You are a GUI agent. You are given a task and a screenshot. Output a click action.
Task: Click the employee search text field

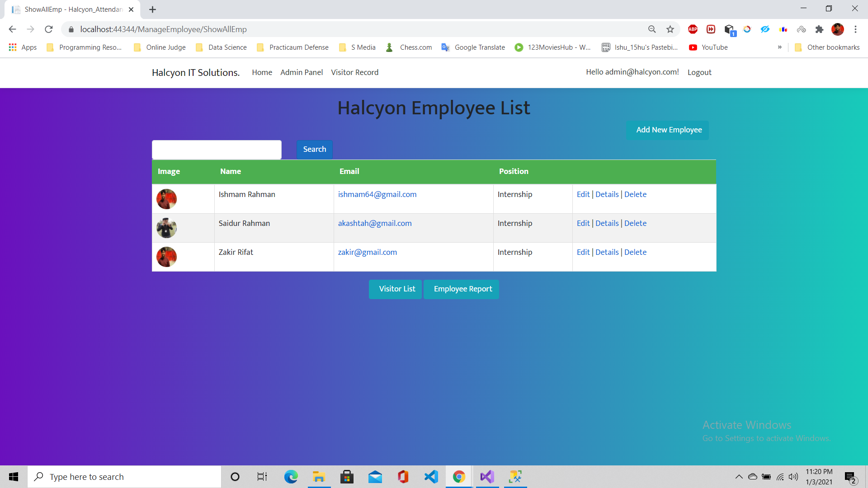click(x=217, y=150)
